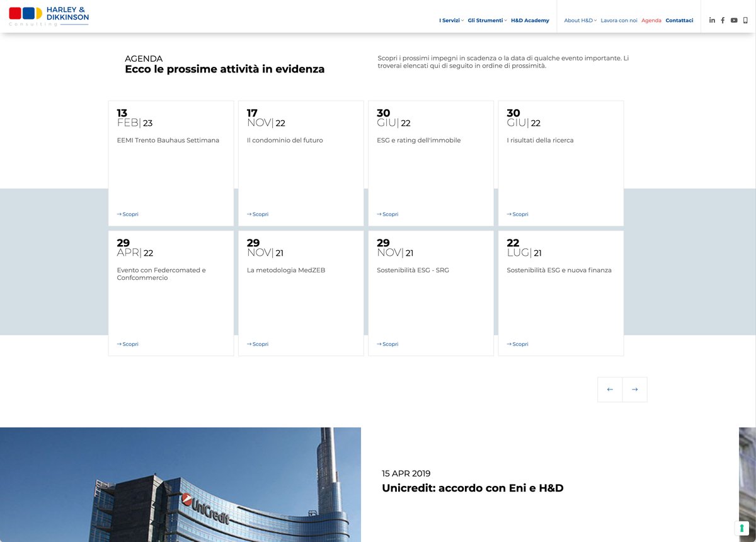Screen dimensions: 756x542
Task: Click Scopri for Evento con Federcomated
Action: (128, 344)
